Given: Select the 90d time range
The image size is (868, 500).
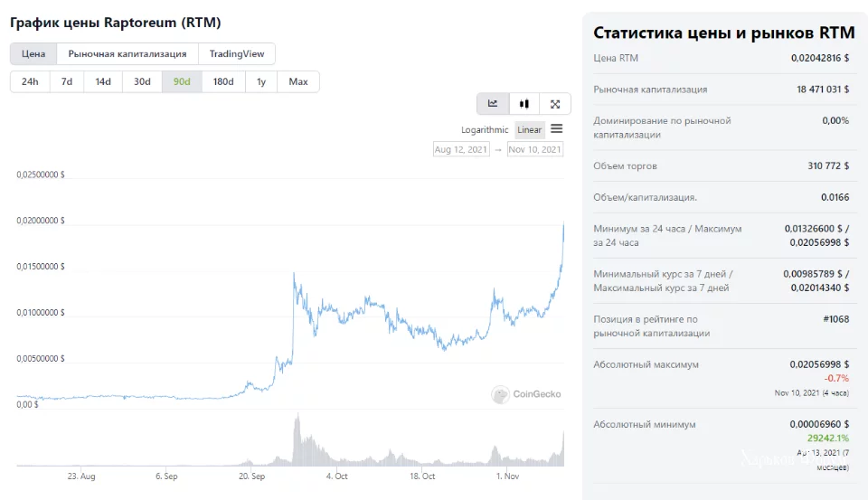Looking at the screenshot, I should tap(182, 82).
